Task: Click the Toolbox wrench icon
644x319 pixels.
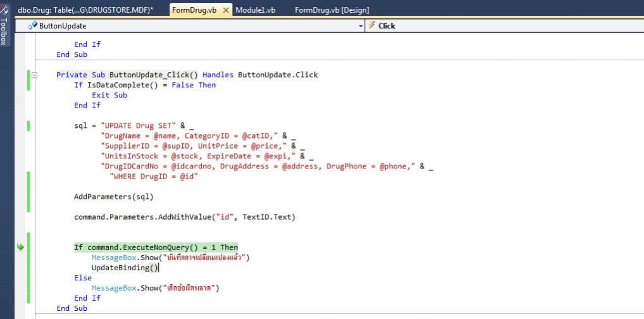Action: pyautogui.click(x=4, y=9)
